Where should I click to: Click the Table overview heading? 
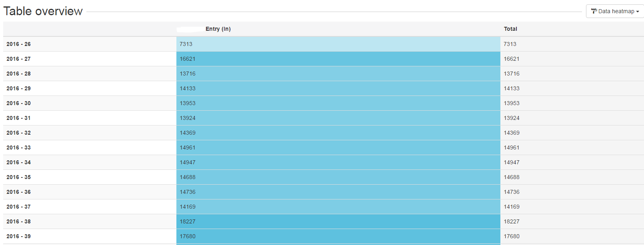pos(43,11)
